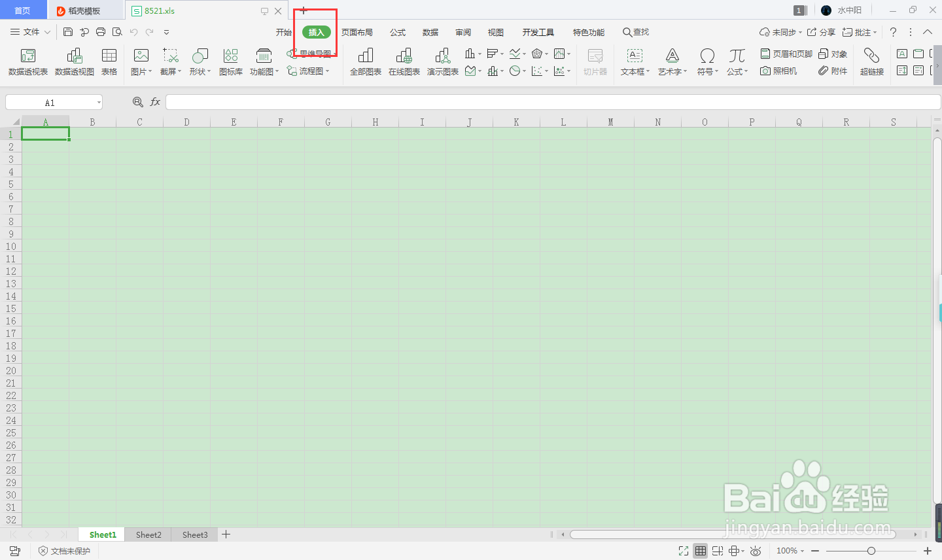
Task: Click the print preview icon
Action: pos(117,32)
